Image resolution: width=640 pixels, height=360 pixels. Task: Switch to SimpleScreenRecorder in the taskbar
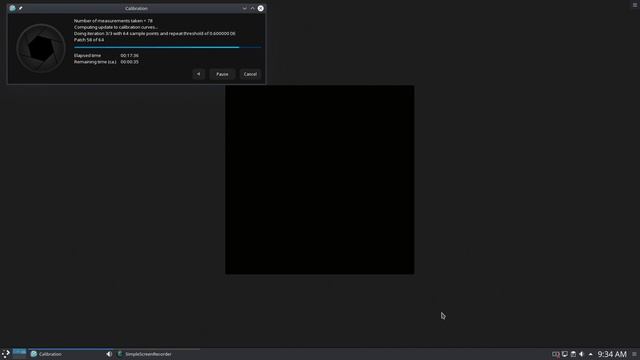coord(158,354)
